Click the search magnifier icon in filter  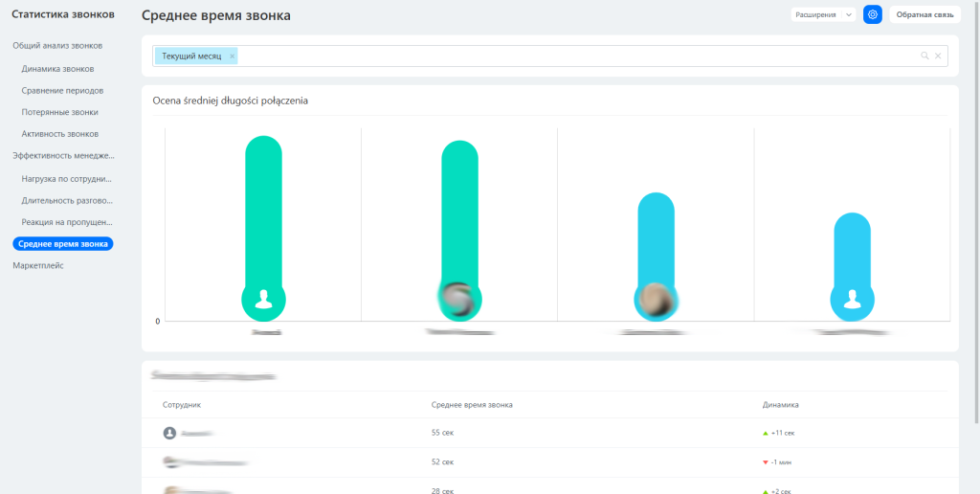point(924,56)
